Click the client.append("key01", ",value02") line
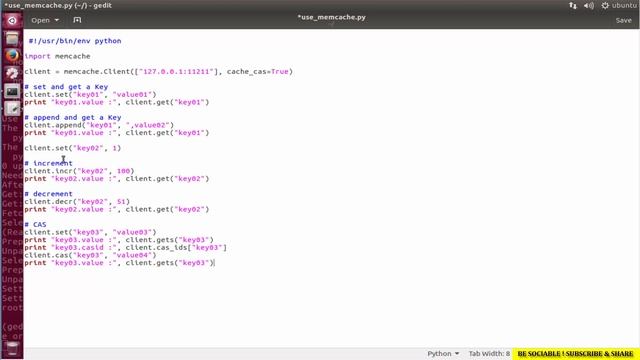 (x=99, y=125)
